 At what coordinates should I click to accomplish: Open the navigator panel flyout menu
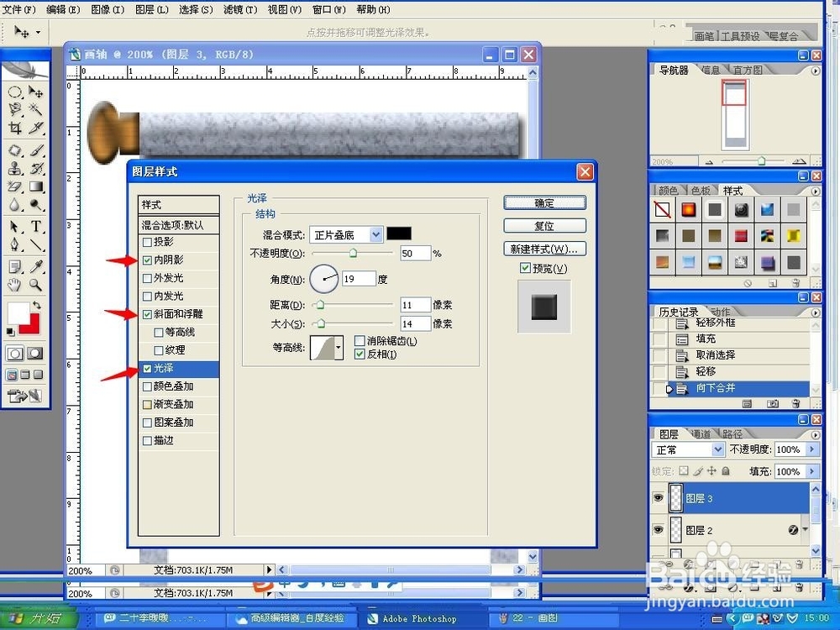tap(816, 71)
